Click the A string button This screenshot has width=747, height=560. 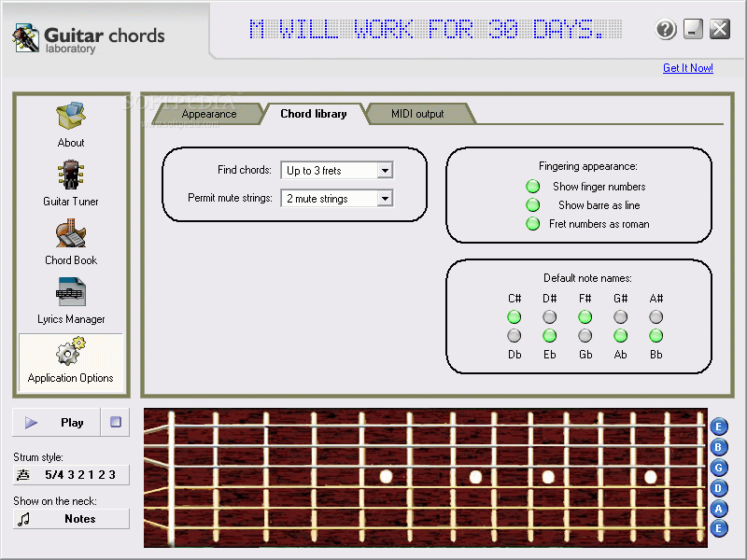(719, 508)
